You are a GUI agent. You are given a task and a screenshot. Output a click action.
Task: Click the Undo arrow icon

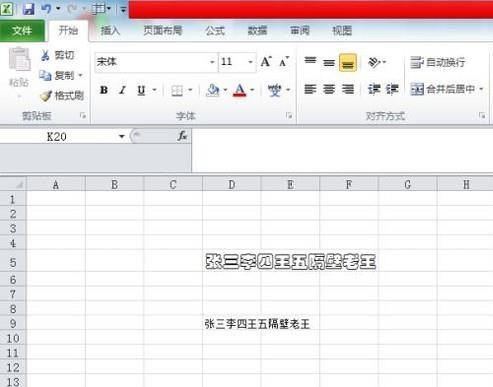[x=46, y=9]
